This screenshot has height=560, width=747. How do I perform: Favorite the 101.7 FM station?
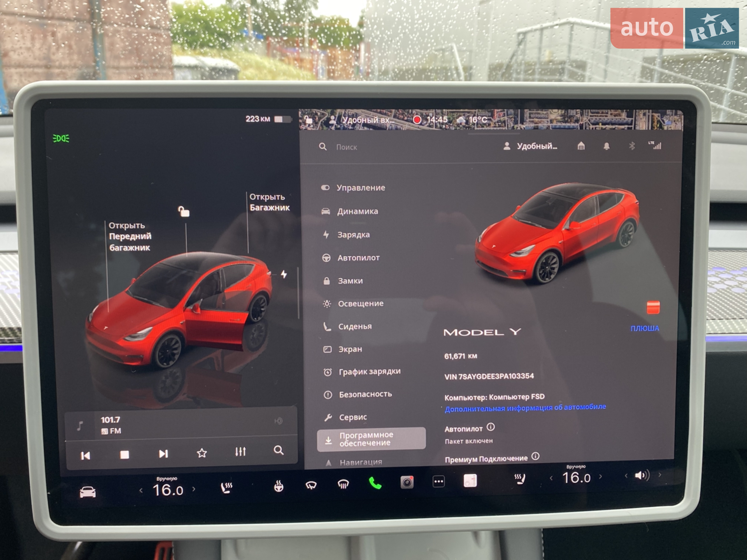202,453
